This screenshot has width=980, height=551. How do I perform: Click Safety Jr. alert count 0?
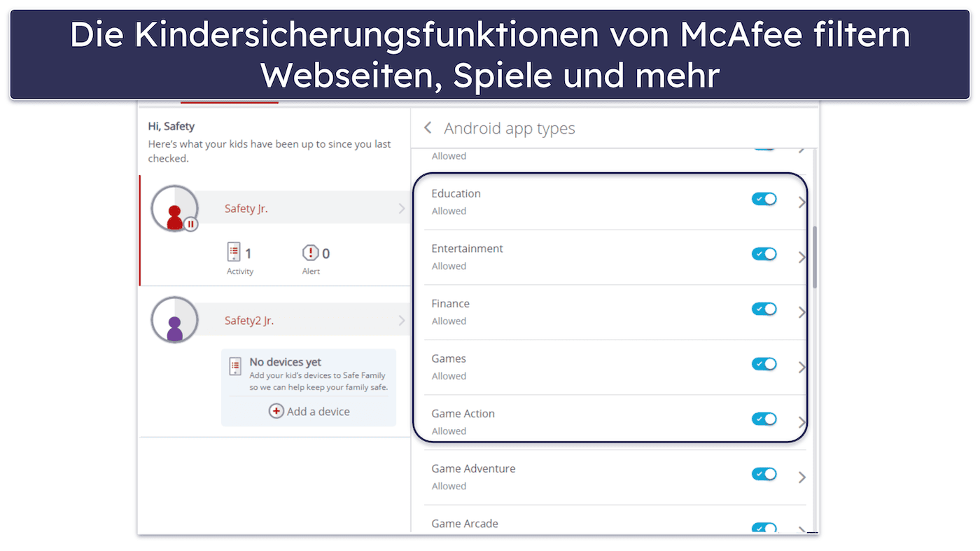click(325, 253)
